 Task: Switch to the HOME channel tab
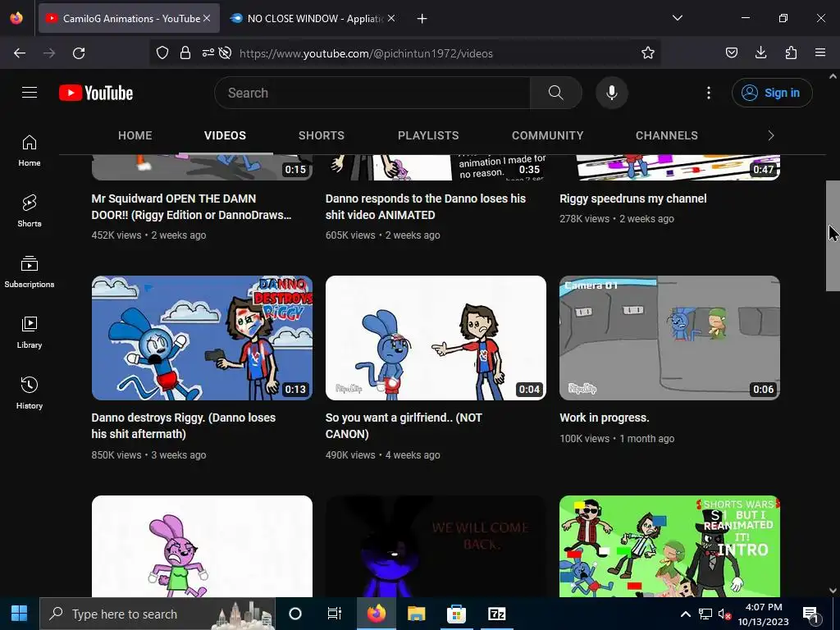click(135, 135)
